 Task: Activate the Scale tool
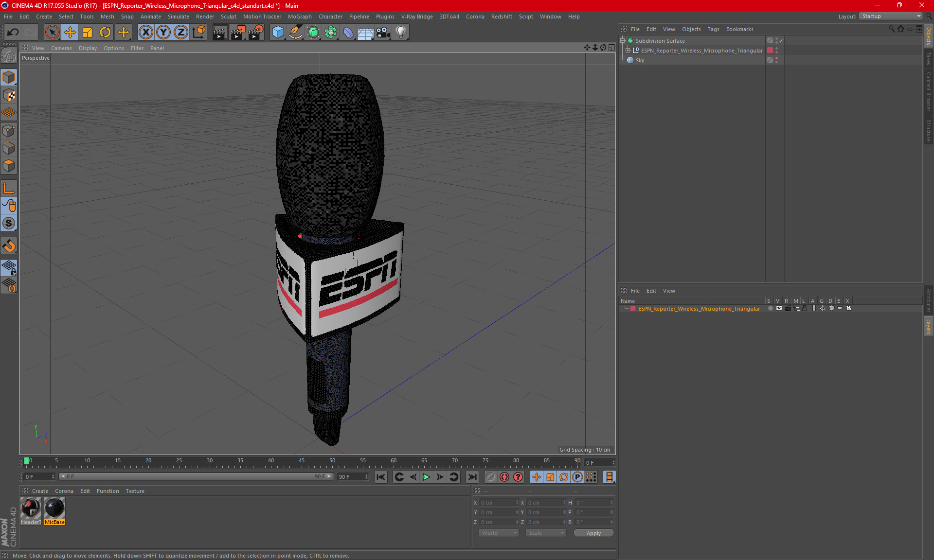[88, 33]
